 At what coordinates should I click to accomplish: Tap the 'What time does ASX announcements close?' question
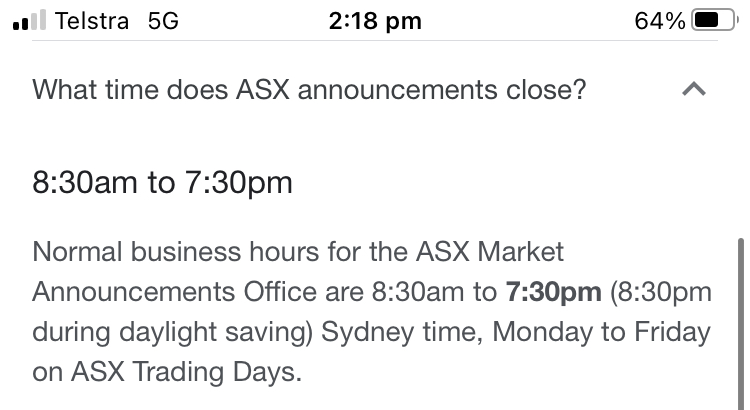tap(309, 89)
